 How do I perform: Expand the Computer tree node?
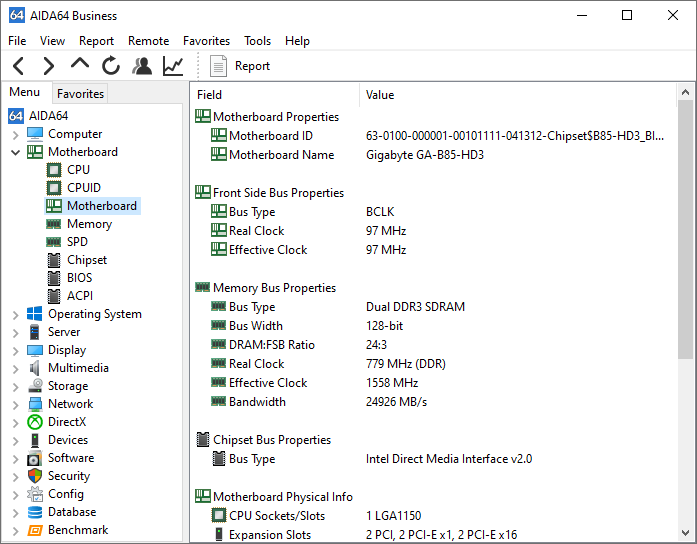click(15, 134)
